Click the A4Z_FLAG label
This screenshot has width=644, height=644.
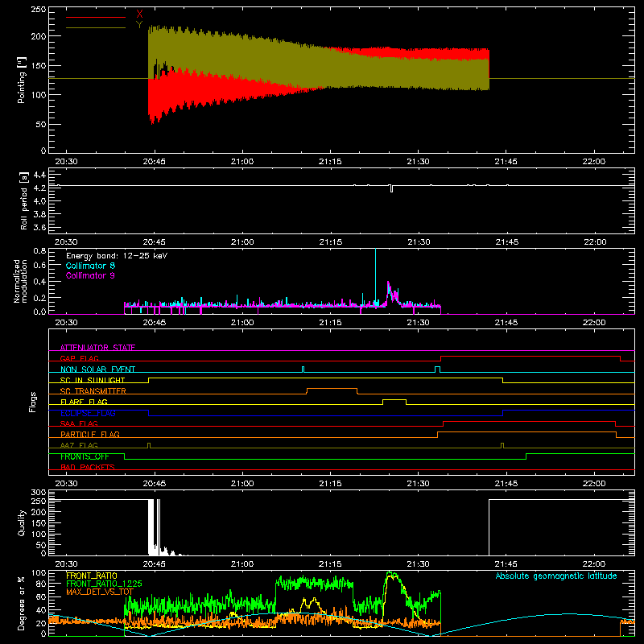[79, 445]
